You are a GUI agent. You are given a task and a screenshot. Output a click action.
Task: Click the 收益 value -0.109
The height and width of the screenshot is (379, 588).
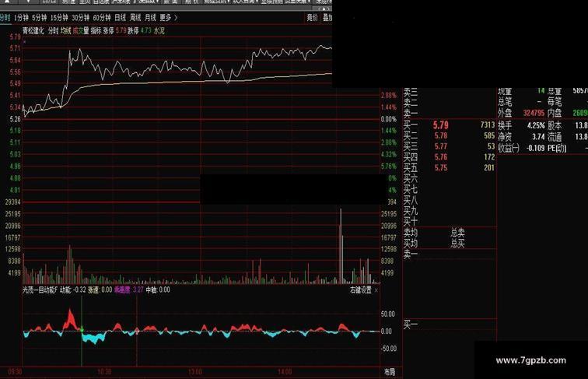535,148
